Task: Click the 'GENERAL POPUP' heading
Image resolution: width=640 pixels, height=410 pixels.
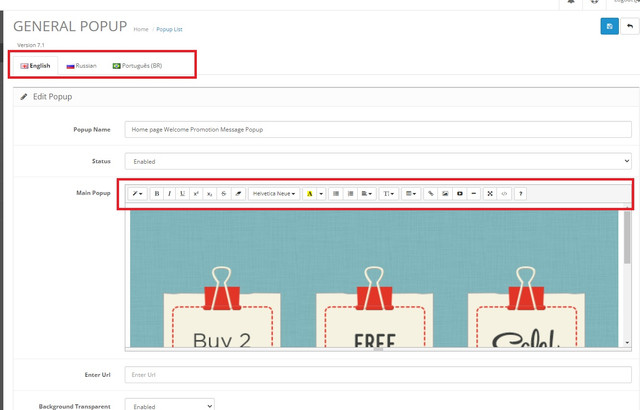Action: click(70, 27)
